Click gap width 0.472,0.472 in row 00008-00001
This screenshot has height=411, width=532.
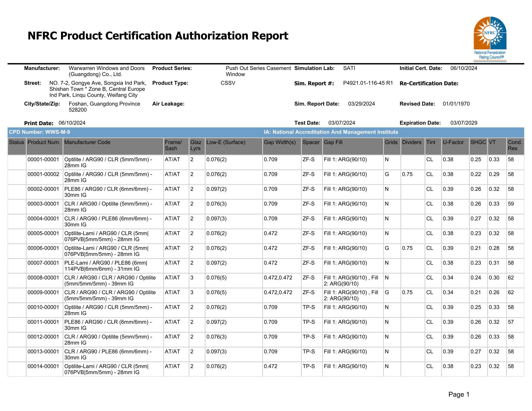click(x=278, y=278)
